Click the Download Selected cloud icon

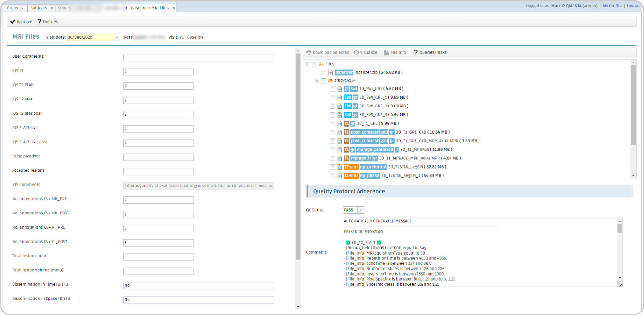tap(309, 52)
